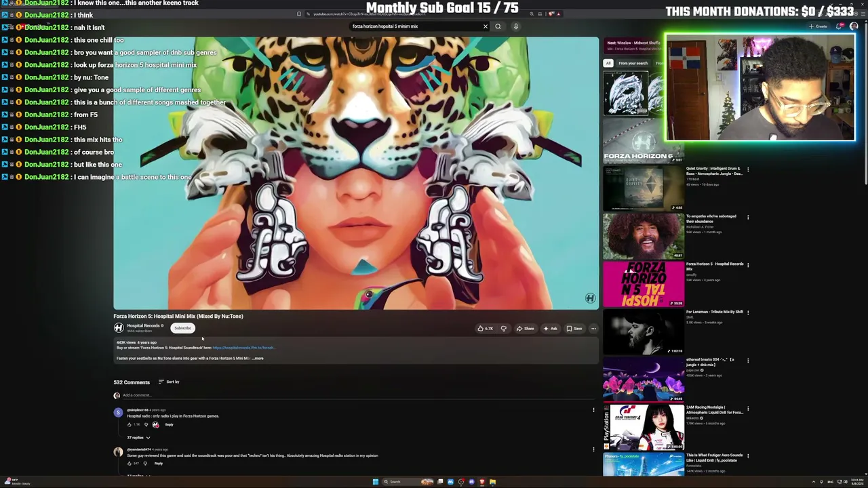Dislike the 'Hospital radio' comment
Image resolution: width=868 pixels, height=488 pixels.
click(x=146, y=425)
